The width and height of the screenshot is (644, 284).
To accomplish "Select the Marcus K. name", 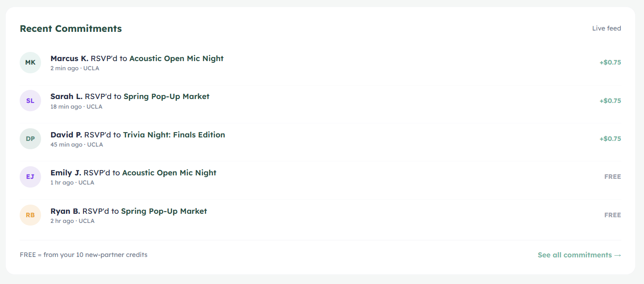I will tap(69, 58).
